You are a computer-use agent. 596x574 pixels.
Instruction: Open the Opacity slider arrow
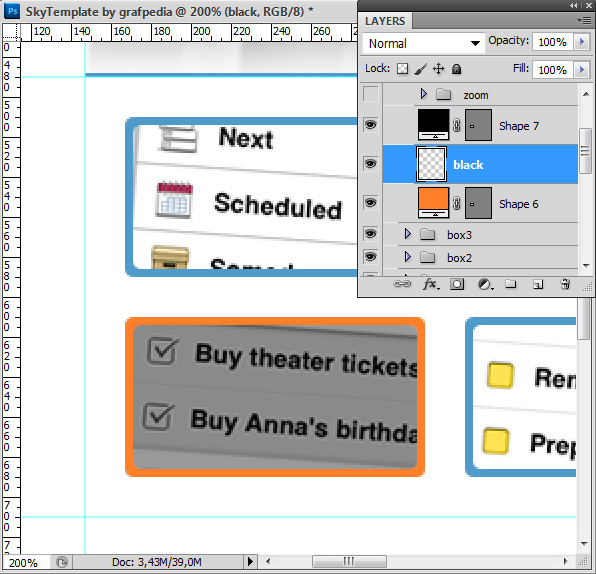[582, 41]
